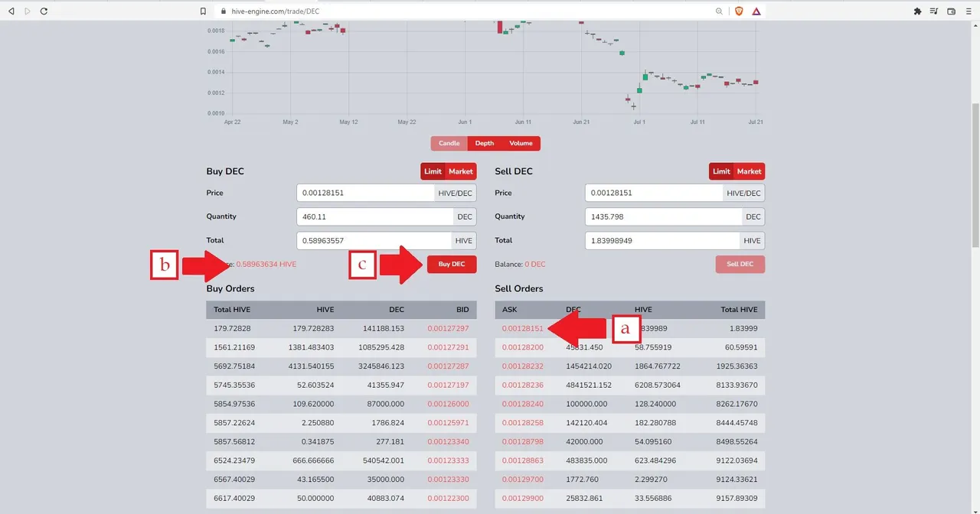Screen dimensions: 980x514
Task: Open the browser main menu icon
Action: click(x=969, y=11)
